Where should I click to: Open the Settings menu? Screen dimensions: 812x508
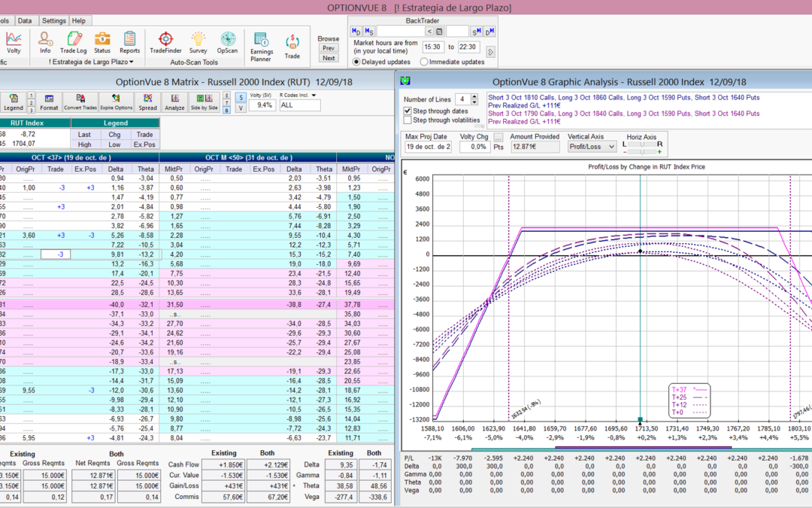54,21
